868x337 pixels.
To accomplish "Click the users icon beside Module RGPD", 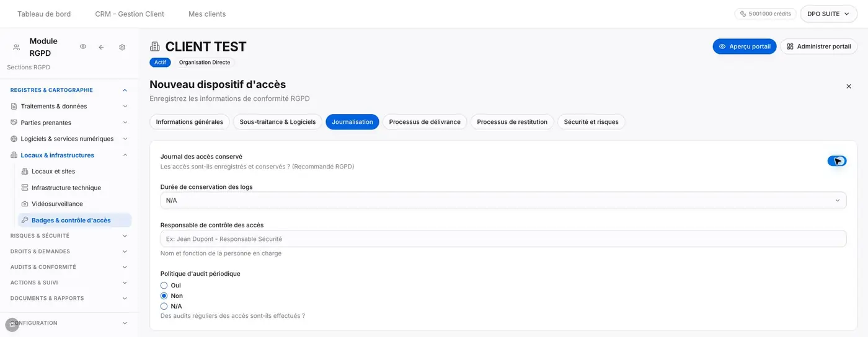I will [16, 47].
